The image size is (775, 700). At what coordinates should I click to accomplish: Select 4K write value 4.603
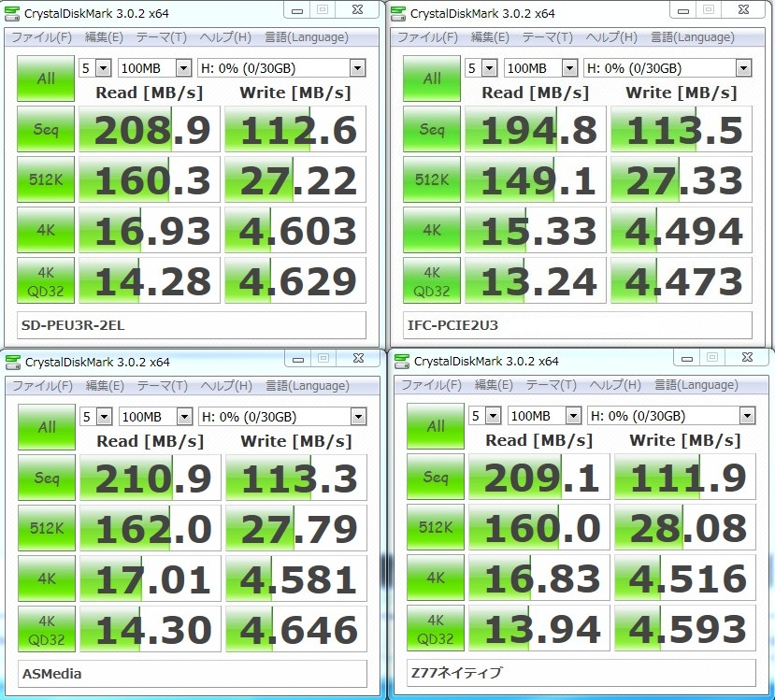tap(295, 230)
